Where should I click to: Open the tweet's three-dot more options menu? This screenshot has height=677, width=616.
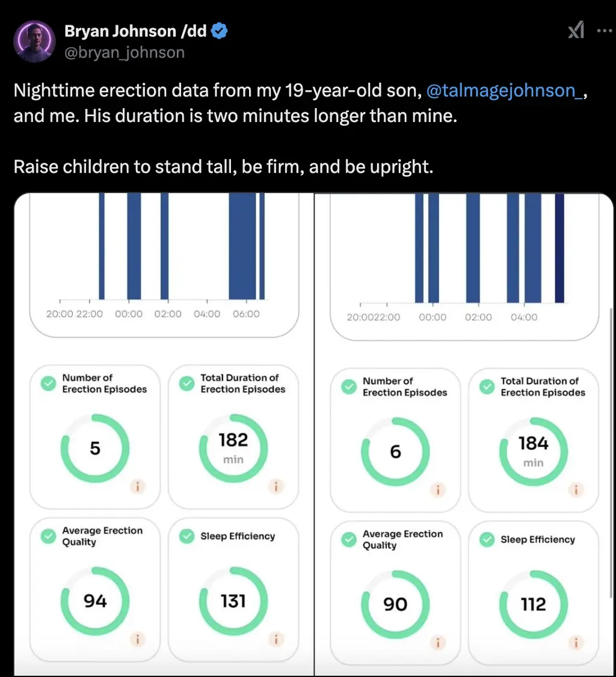pyautogui.click(x=603, y=31)
